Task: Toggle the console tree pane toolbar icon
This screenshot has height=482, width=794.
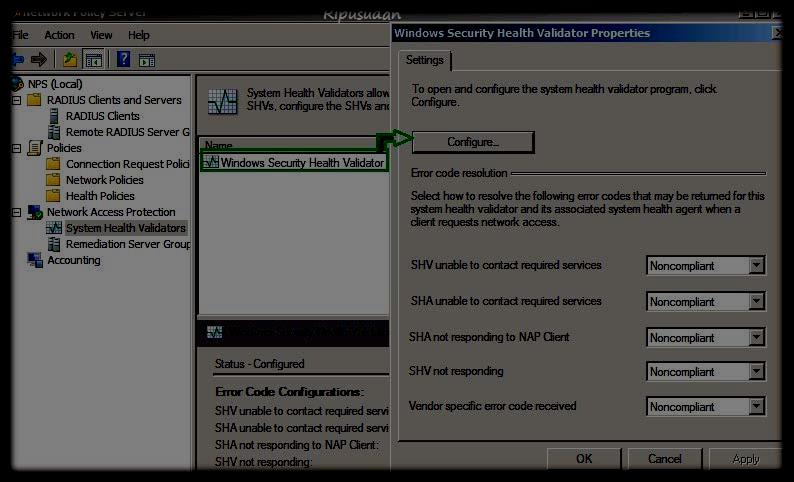Action: point(94,60)
